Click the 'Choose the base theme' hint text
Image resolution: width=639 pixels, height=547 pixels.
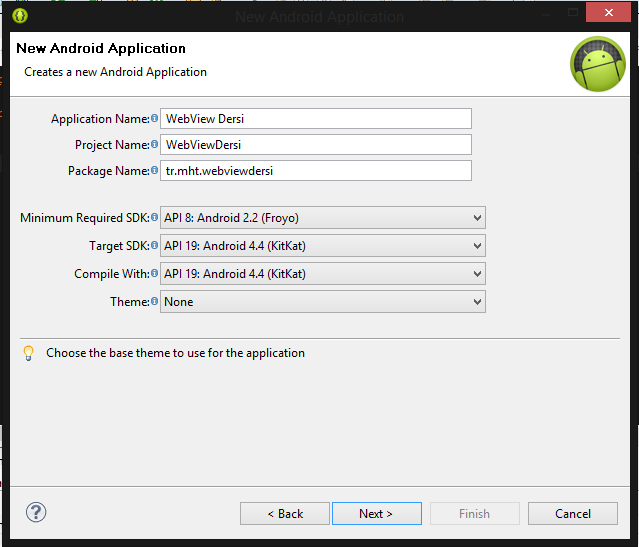175,353
